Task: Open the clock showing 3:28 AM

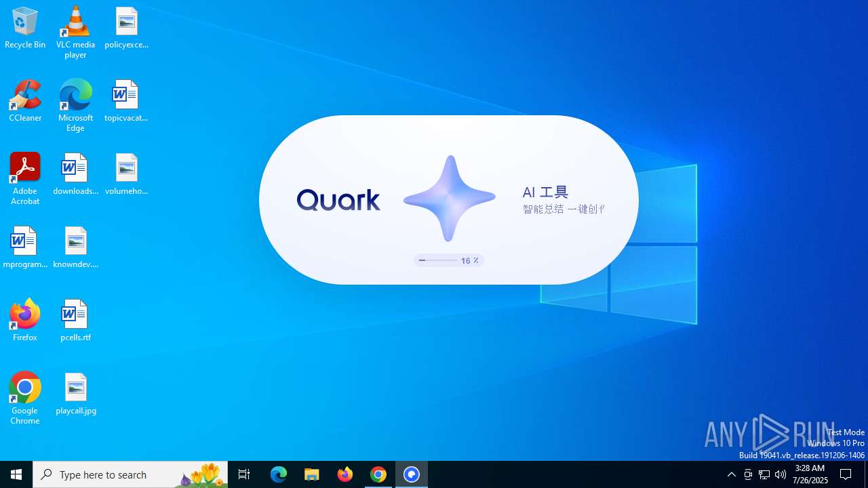Action: coord(811,474)
